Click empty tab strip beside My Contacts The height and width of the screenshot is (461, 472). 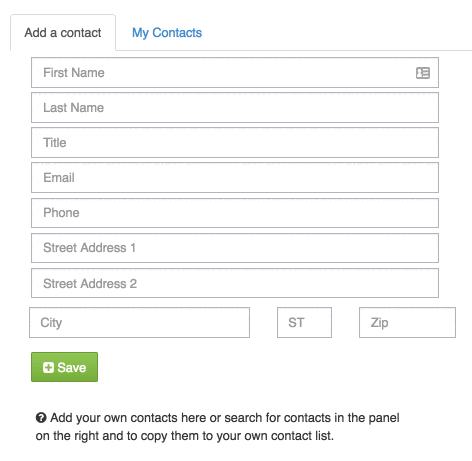tap(337, 33)
